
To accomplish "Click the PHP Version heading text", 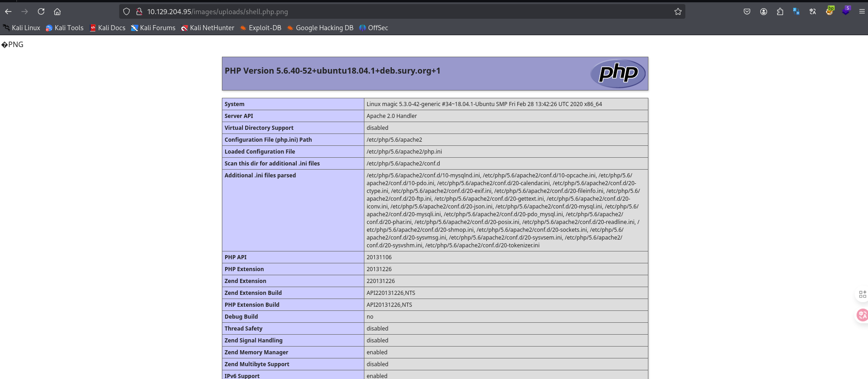I will pyautogui.click(x=332, y=71).
